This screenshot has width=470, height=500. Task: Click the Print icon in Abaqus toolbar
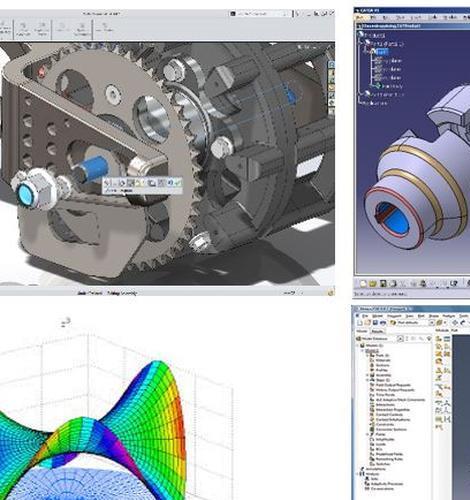(383, 323)
